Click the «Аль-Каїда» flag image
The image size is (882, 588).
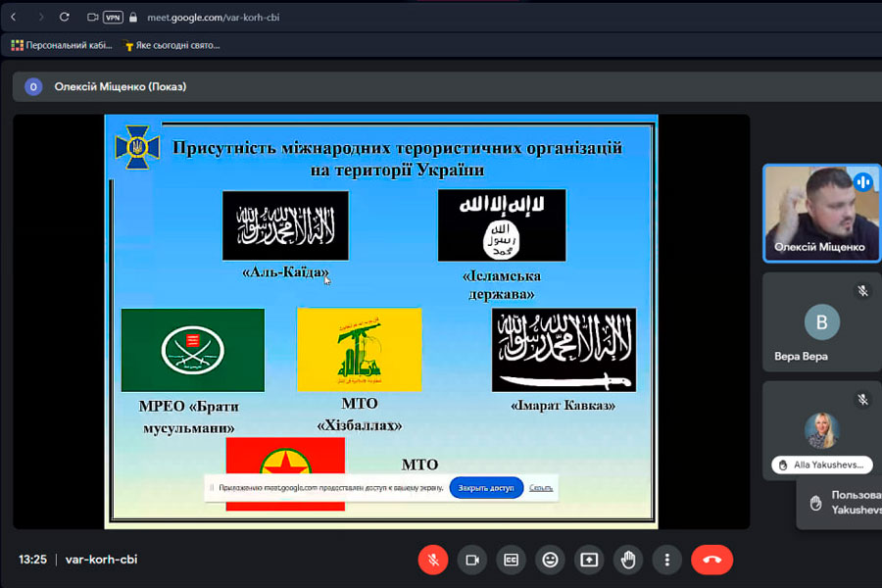click(x=285, y=225)
